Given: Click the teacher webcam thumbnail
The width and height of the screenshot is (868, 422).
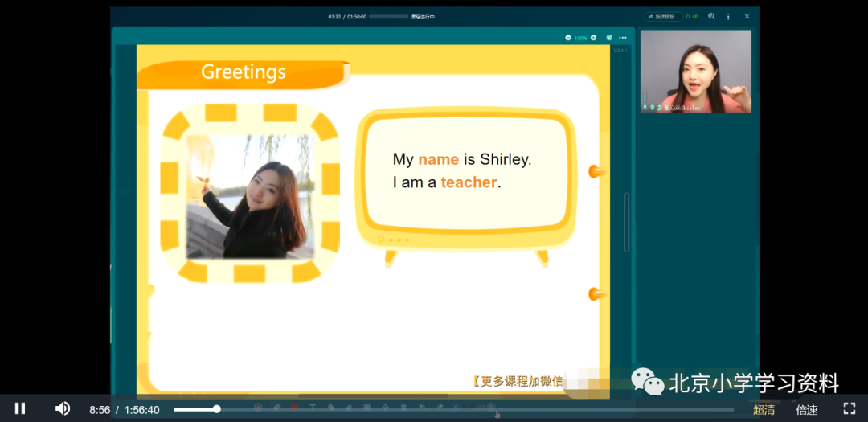Looking at the screenshot, I should pos(696,72).
